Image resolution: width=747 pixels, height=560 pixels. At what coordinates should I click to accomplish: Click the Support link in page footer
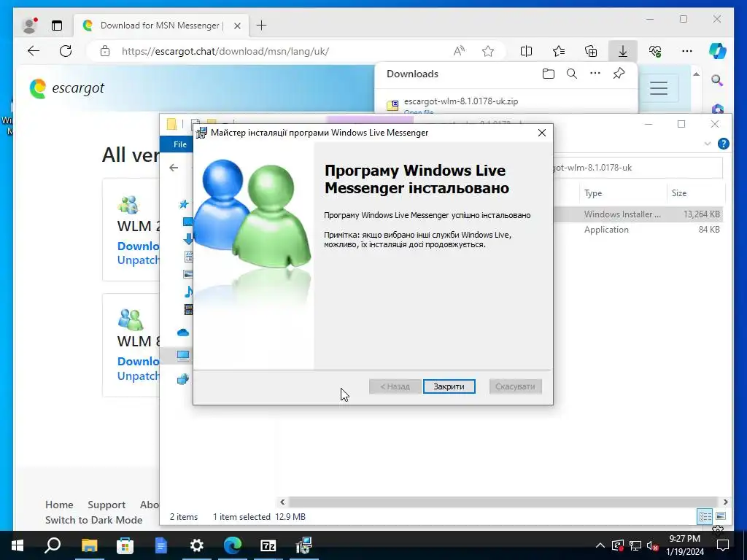click(107, 505)
